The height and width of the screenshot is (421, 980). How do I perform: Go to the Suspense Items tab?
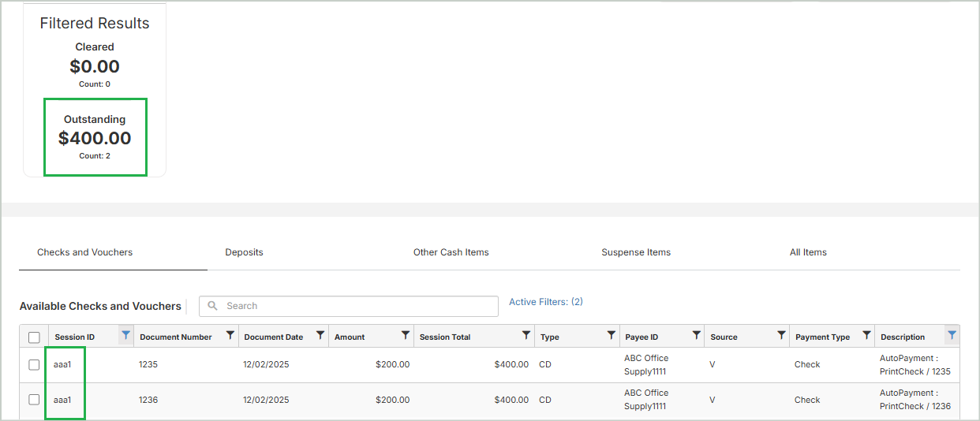click(x=635, y=252)
